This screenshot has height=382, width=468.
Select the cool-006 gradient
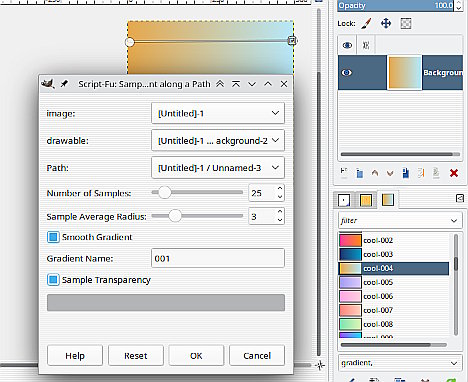[394, 296]
